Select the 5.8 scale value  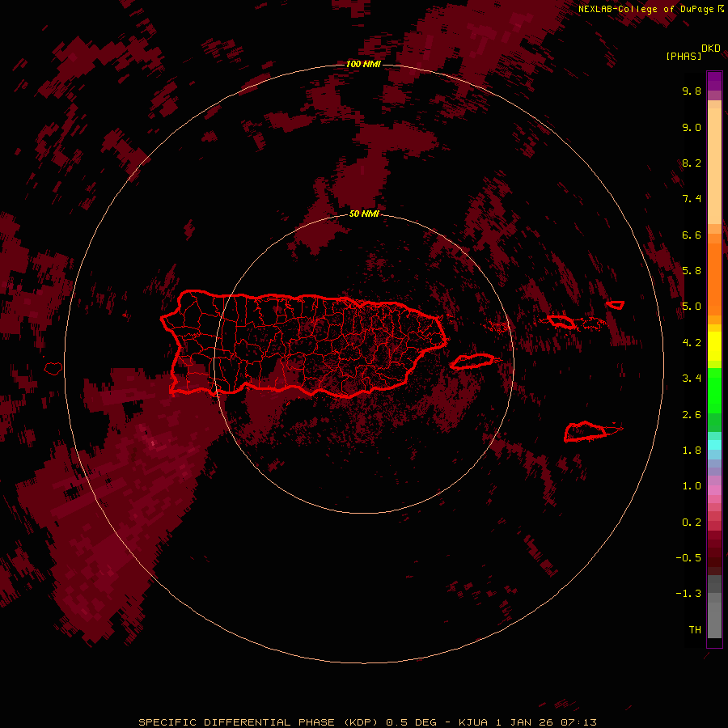click(x=692, y=271)
